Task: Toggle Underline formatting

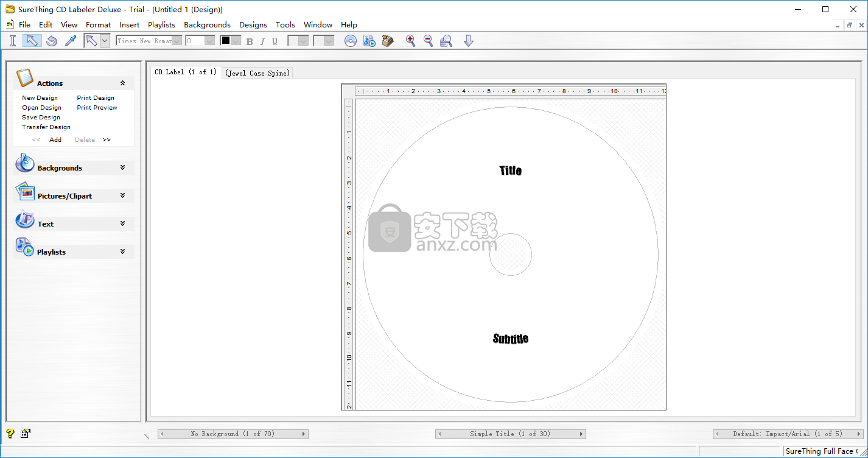Action: tap(275, 41)
